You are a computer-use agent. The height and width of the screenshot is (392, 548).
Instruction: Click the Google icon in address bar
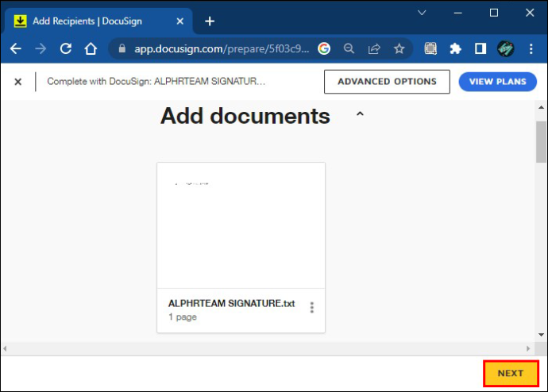tap(324, 48)
